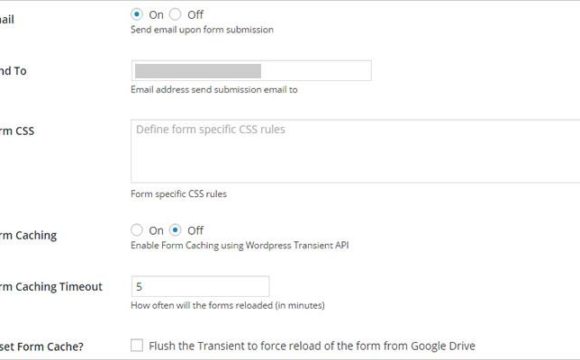This screenshot has width=580, height=360.
Task: Click the Reset Form Cache? row label
Action: [x=41, y=347]
